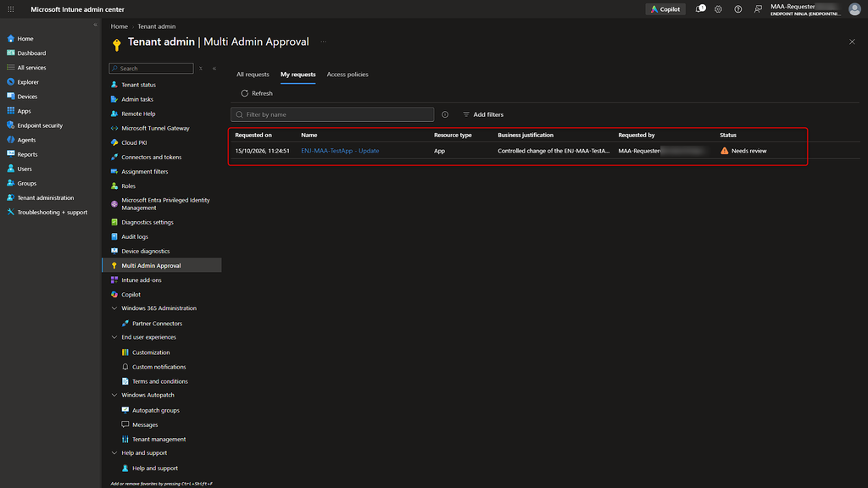Focus the tenant admin menu Search box
The image size is (868, 488).
pyautogui.click(x=151, y=68)
